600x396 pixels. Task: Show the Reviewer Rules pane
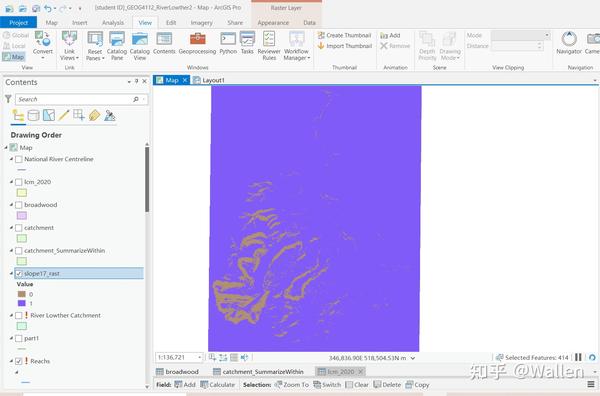click(x=269, y=46)
